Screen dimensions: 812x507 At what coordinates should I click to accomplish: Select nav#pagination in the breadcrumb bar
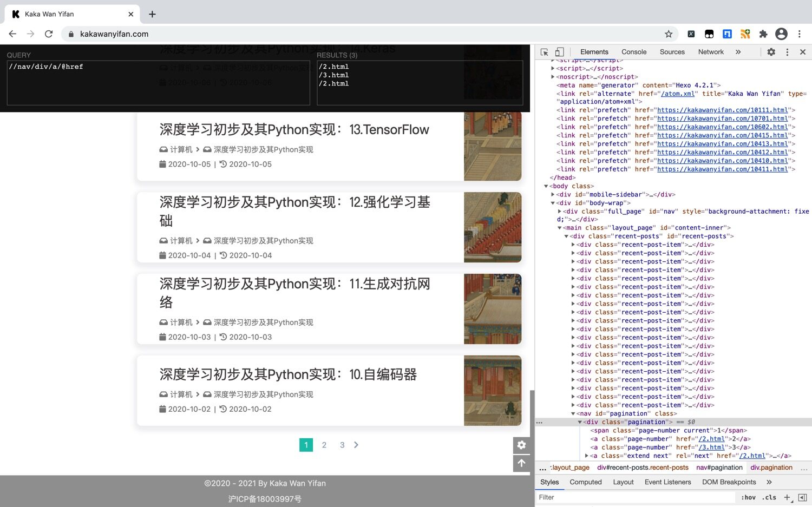[719, 467]
